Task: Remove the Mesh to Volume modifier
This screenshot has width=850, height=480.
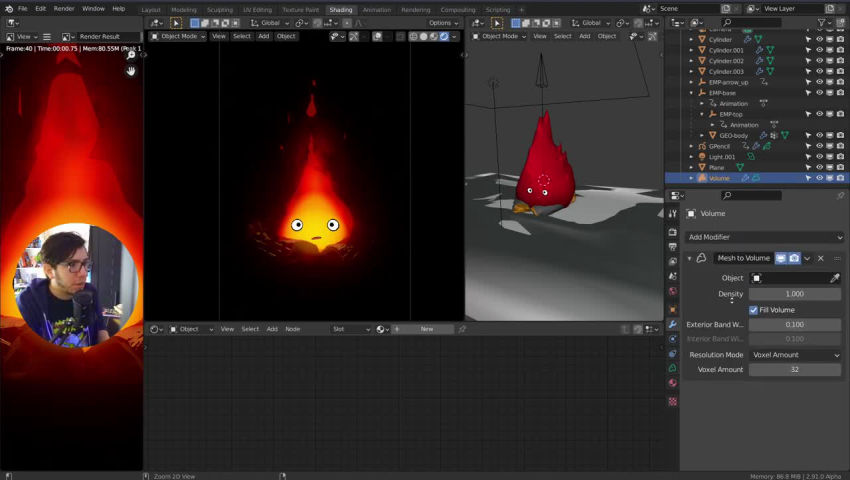Action: (x=821, y=258)
